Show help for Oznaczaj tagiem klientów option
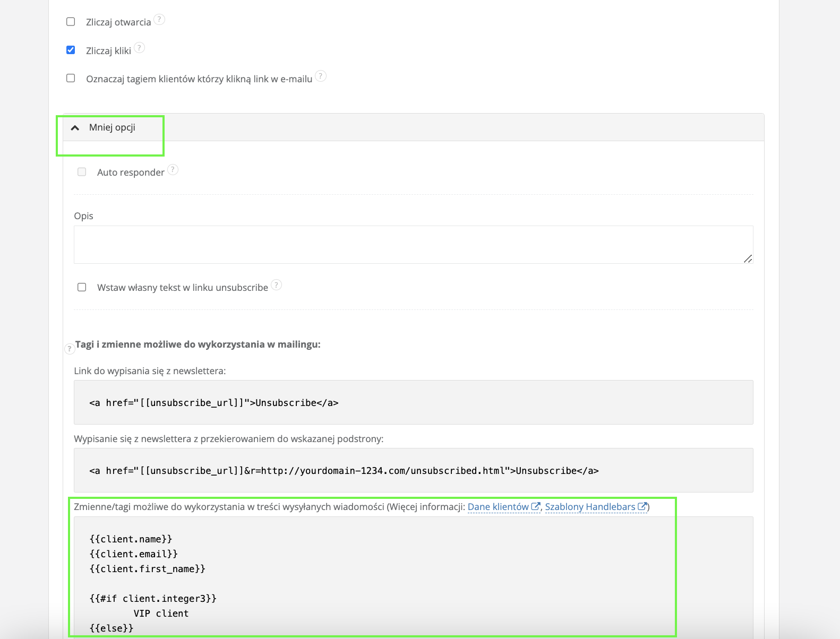The height and width of the screenshot is (639, 840). pos(321,76)
